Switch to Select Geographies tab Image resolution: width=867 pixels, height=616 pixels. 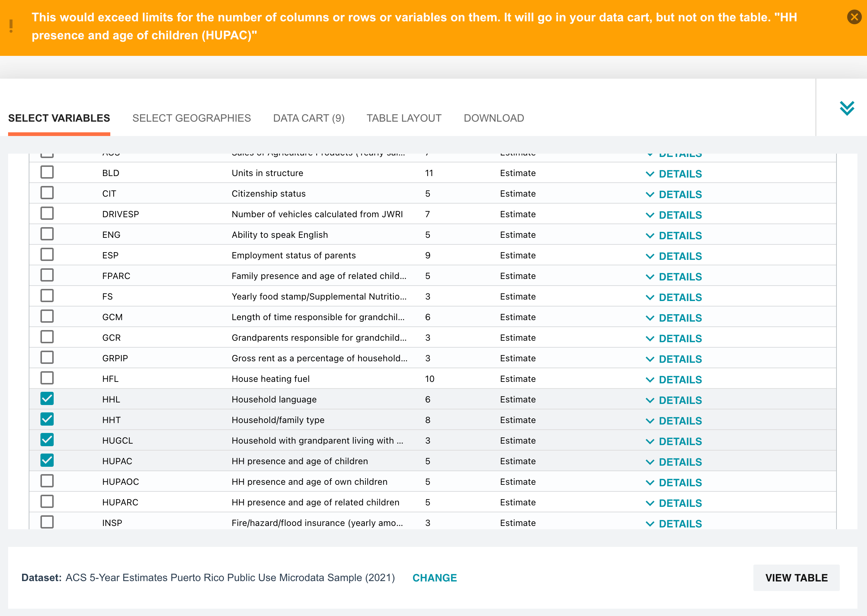[191, 118]
